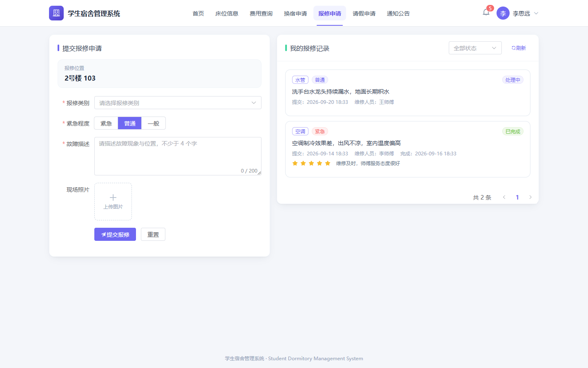Image resolution: width=588 pixels, height=368 pixels.
Task: Open the 全部状态 filter dropdown
Action: [475, 48]
